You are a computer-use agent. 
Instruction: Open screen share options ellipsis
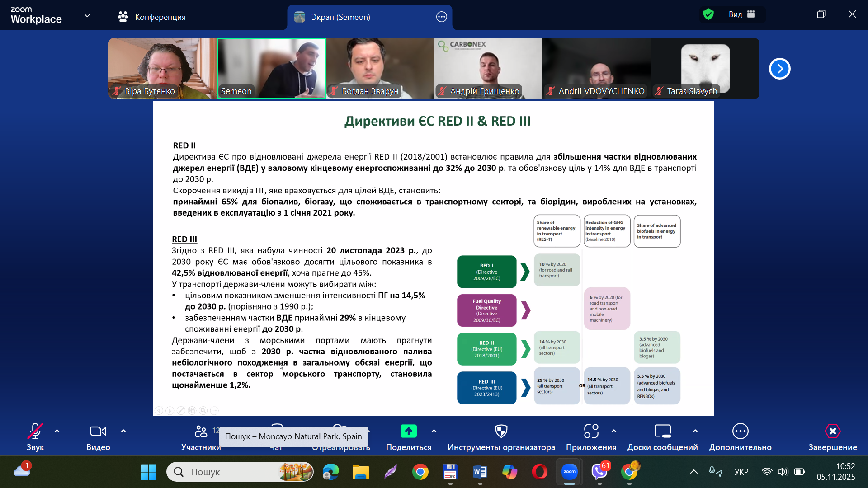point(441,17)
